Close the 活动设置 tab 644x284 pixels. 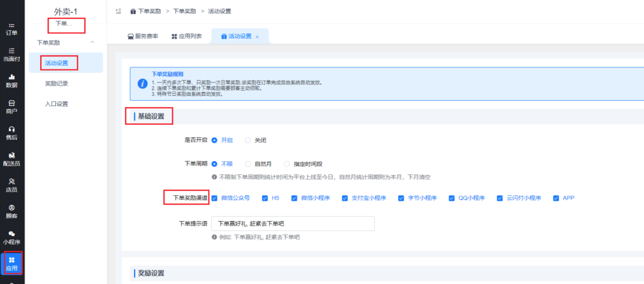(257, 37)
